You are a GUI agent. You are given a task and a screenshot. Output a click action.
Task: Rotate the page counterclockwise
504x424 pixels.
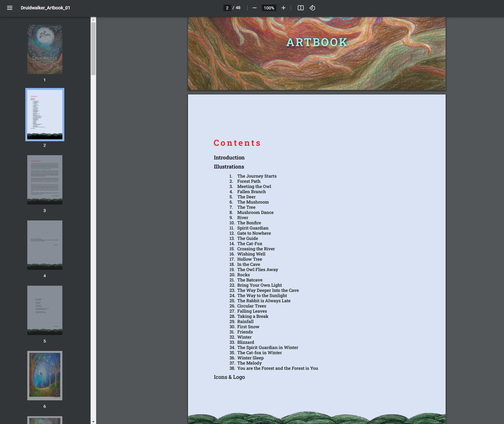point(312,8)
